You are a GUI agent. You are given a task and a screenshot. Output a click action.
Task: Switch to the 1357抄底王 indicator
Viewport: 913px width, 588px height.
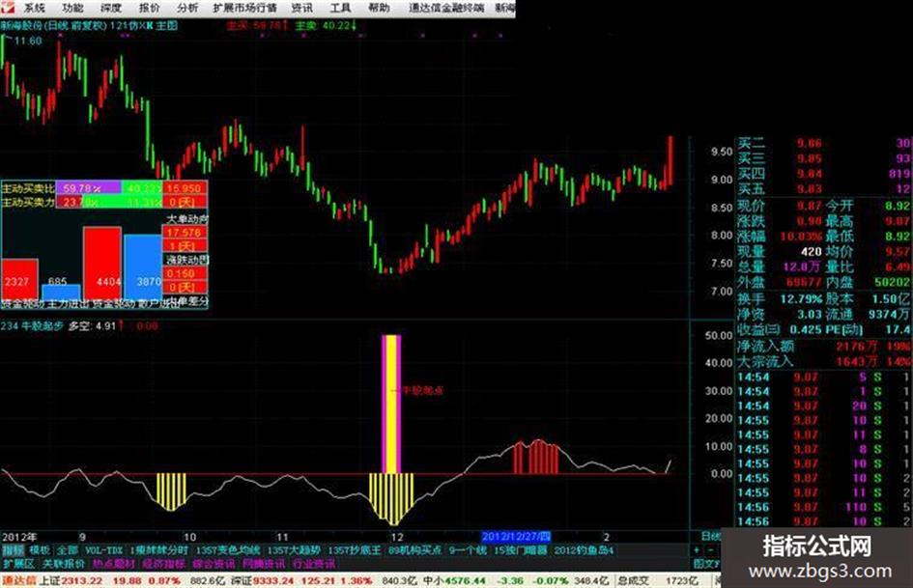(355, 550)
